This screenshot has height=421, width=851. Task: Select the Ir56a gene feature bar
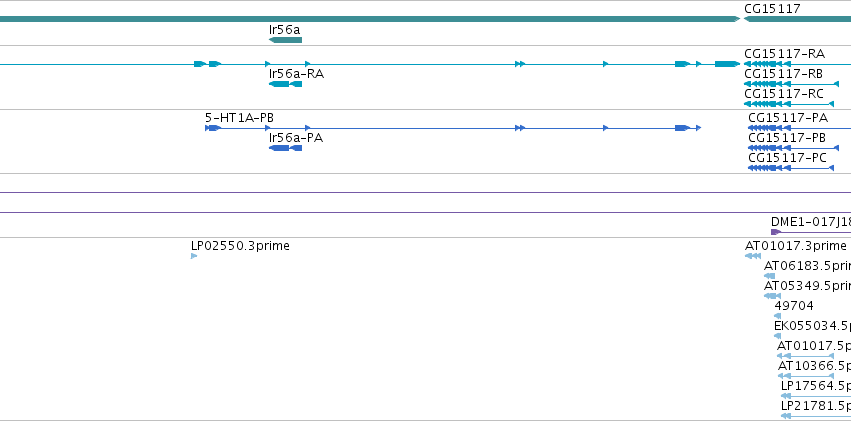coord(285,40)
